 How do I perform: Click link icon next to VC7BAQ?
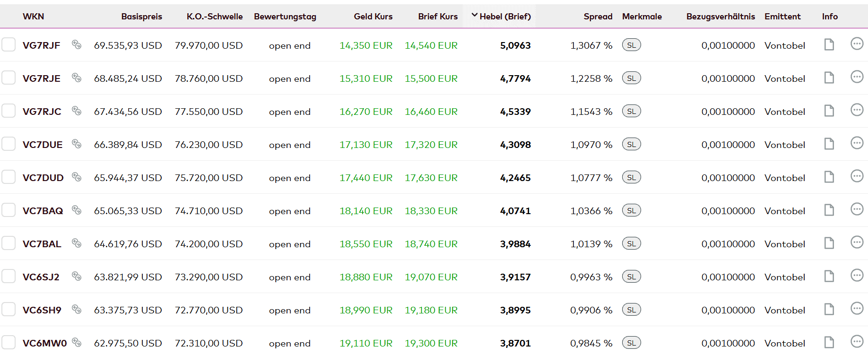click(77, 210)
